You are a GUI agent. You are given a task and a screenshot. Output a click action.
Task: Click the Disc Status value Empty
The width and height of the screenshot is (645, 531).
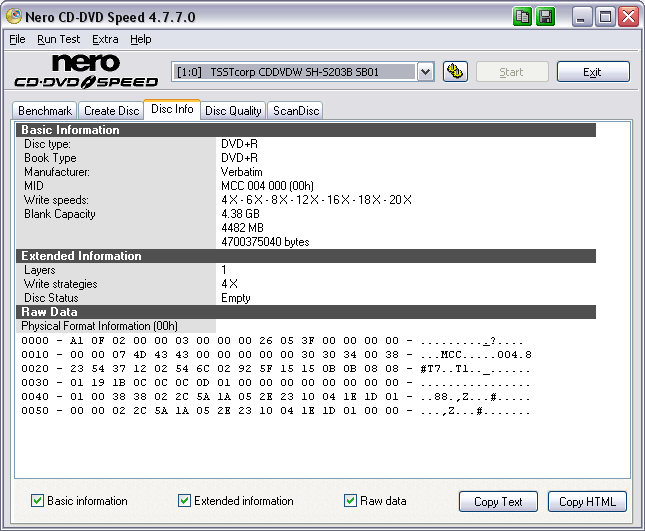(236, 298)
